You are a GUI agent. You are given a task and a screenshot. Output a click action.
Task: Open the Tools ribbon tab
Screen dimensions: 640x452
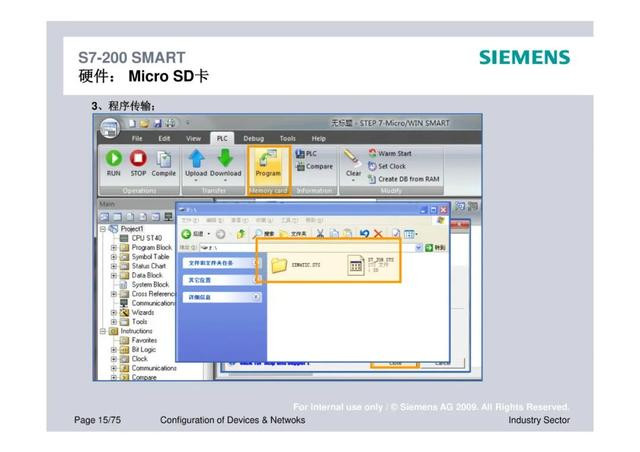(287, 138)
